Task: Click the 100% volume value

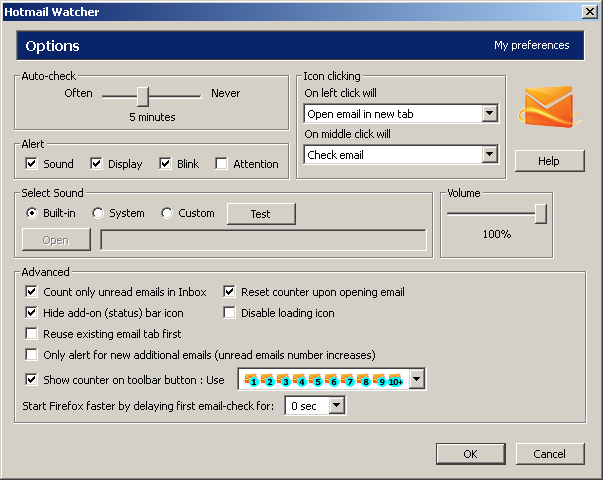Action: coord(497,234)
